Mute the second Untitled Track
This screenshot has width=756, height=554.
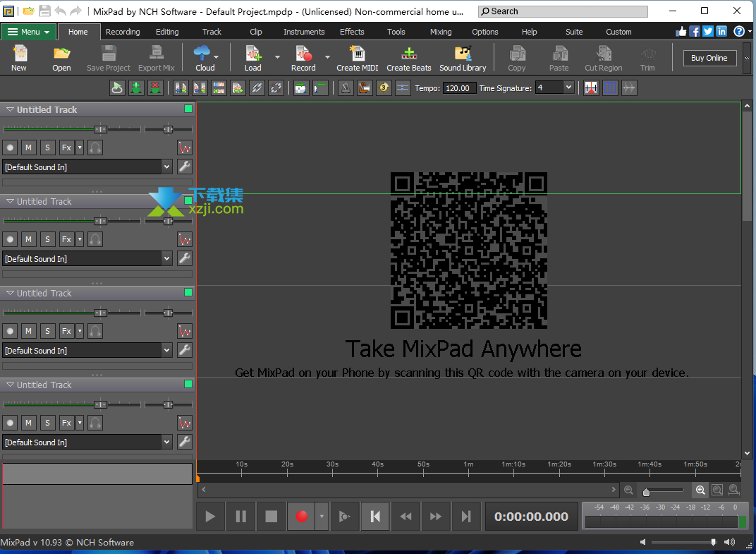[x=28, y=239]
